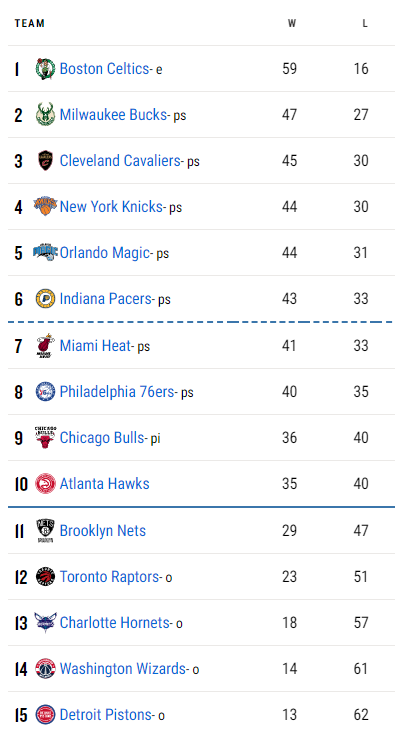
Task: Open the Indiana Pacers team link
Action: point(105,299)
